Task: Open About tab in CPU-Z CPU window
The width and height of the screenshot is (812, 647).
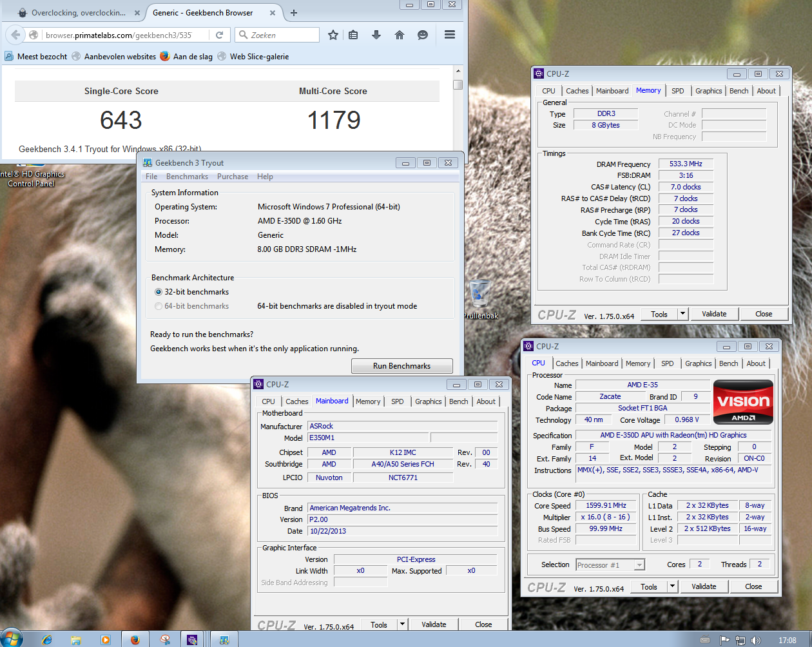Action: pos(756,363)
